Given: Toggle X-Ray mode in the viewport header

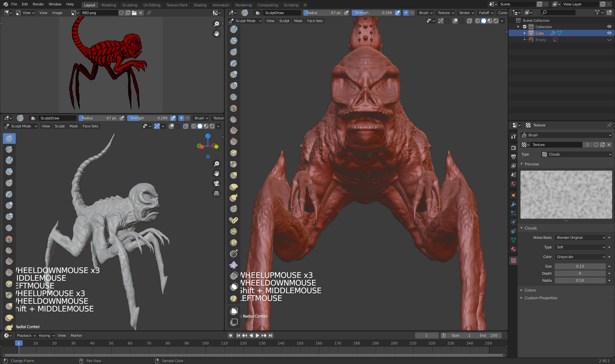Looking at the screenshot, I should pos(470,21).
